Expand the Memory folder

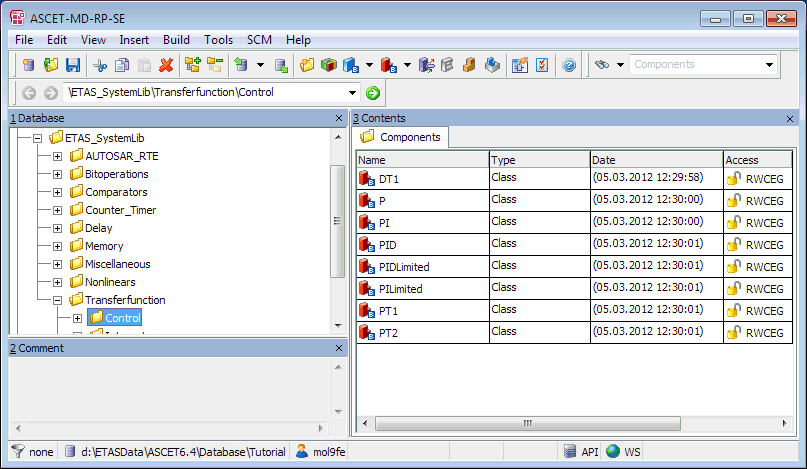[57, 247]
